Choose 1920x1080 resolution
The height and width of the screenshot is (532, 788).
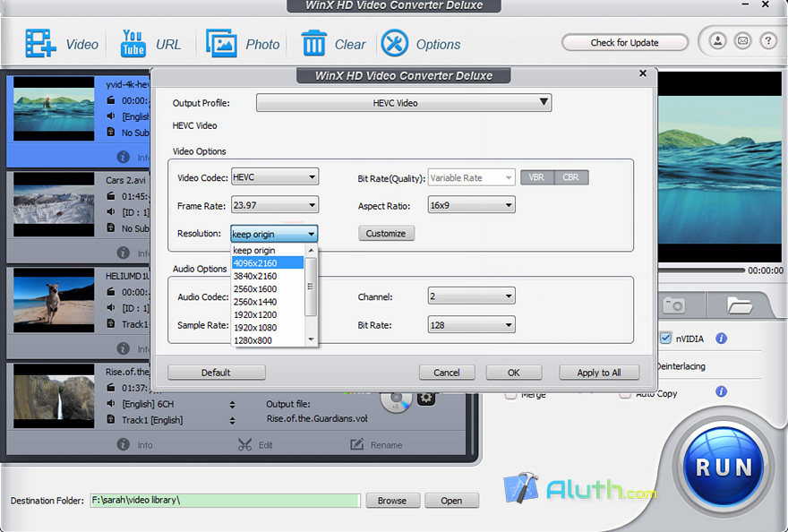[268, 327]
